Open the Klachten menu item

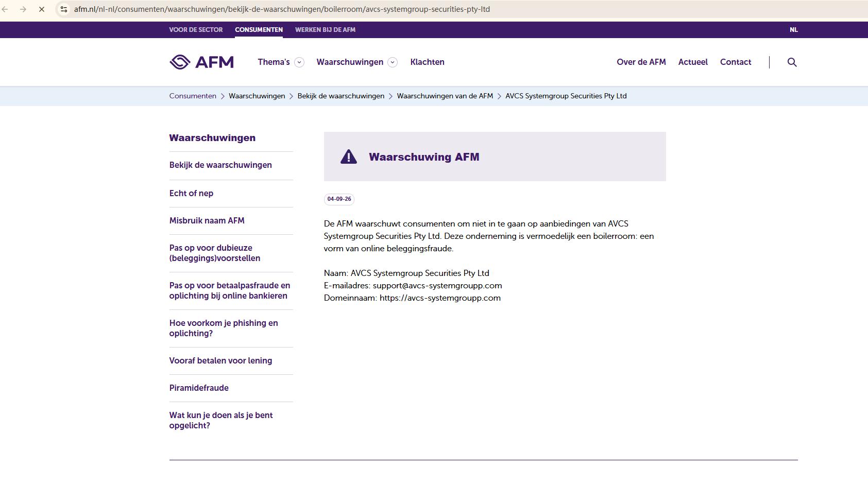point(427,62)
